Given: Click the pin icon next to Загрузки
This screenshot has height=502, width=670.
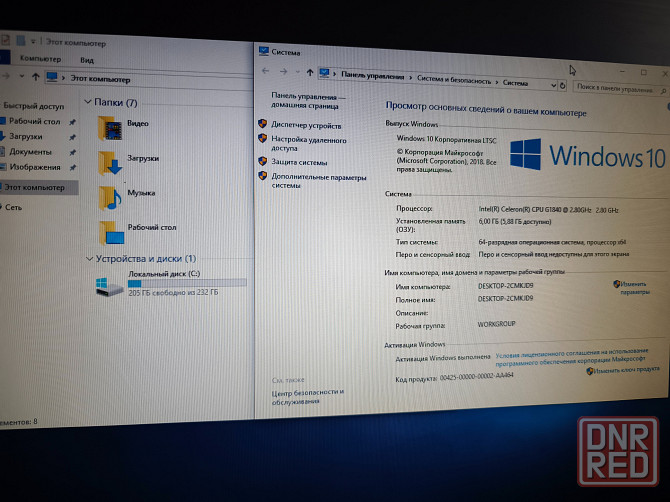Looking at the screenshot, I should point(72,137).
